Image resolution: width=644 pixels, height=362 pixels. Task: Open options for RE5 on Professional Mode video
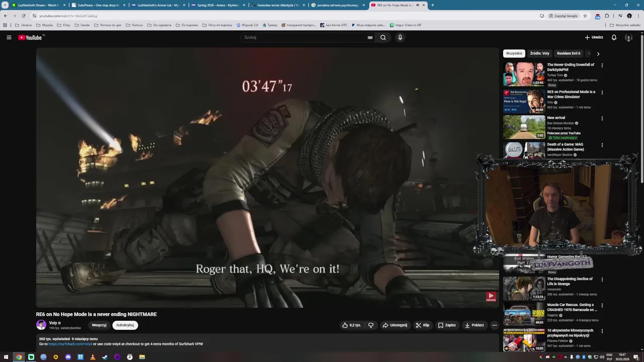[x=602, y=92]
